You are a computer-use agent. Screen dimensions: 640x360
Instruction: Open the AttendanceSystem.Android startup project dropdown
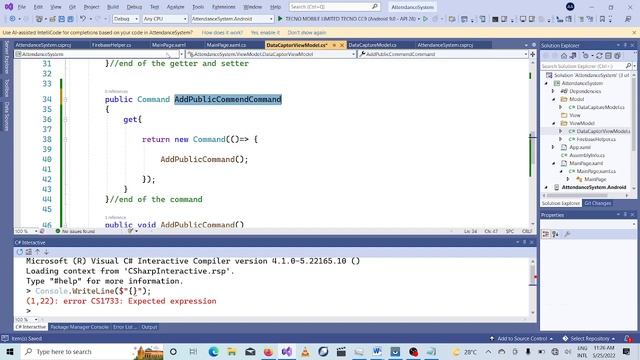[x=232, y=19]
